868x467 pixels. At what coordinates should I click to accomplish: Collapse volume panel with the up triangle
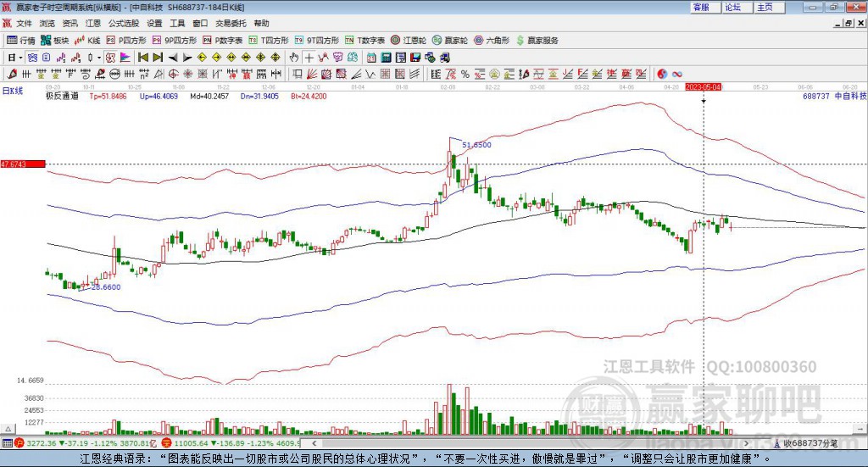pos(8,429)
